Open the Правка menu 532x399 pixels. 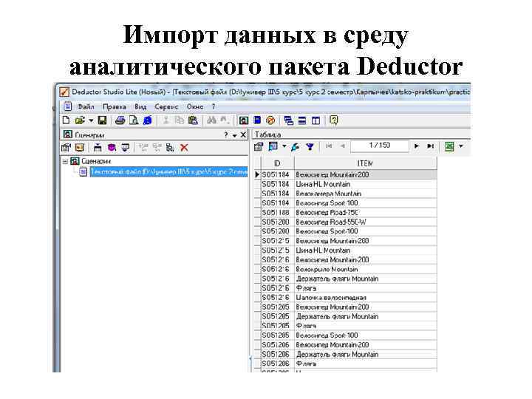(x=115, y=107)
